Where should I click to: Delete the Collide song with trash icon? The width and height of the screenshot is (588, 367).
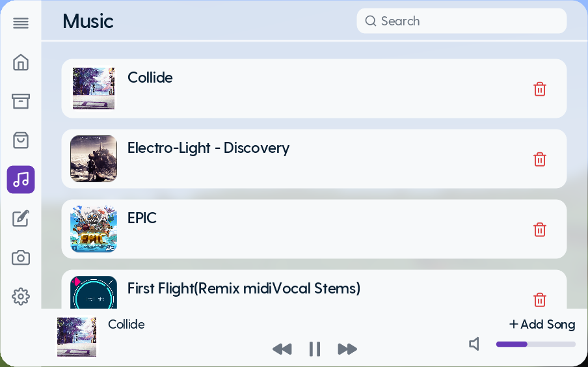(540, 89)
